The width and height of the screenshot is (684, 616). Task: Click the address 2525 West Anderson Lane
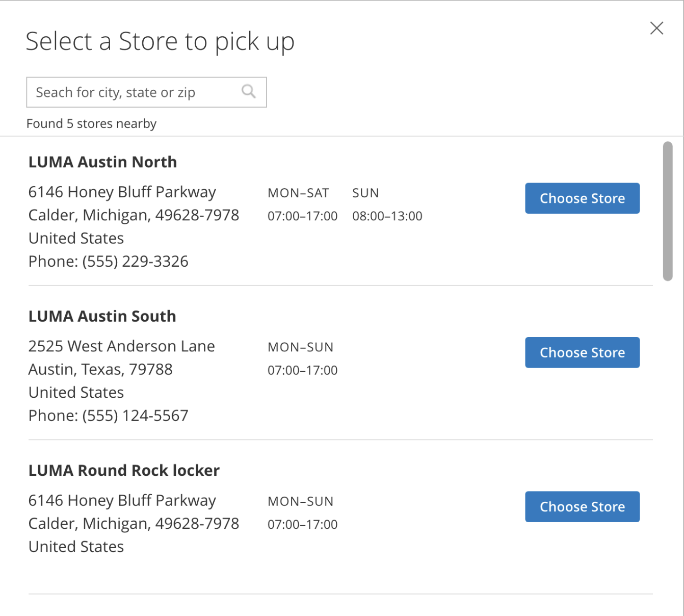121,346
